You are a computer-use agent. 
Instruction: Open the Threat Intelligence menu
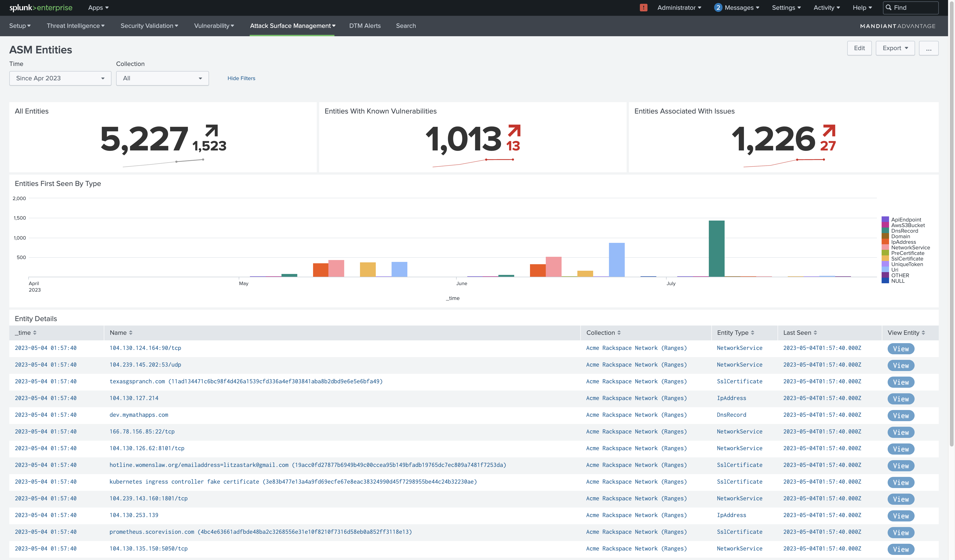pyautogui.click(x=75, y=26)
